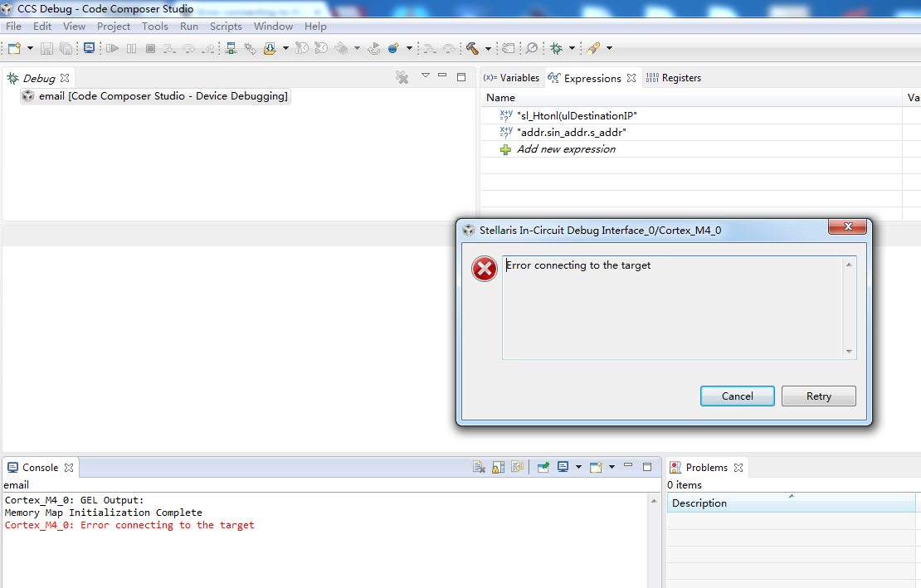Click the Display Selected Console monitor icon
This screenshot has height=588, width=921.
[x=563, y=467]
